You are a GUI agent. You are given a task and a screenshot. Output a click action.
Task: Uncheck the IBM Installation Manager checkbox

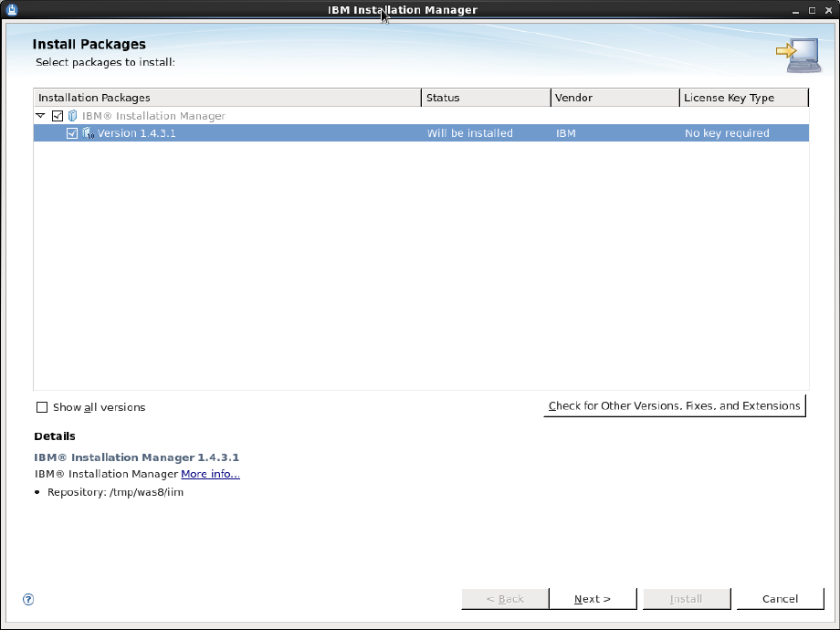pyautogui.click(x=58, y=116)
